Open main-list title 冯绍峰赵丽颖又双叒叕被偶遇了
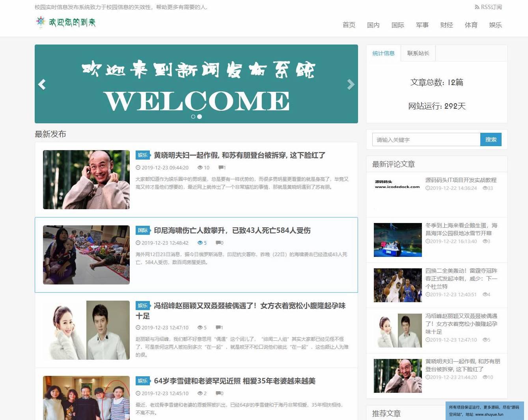528x420 pixels. 241,310
